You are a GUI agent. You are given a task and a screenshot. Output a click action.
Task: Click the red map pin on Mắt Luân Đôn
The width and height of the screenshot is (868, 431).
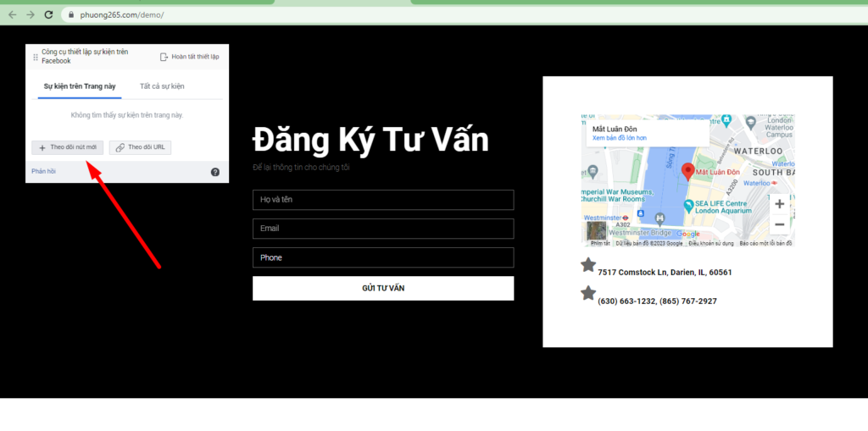coord(688,170)
